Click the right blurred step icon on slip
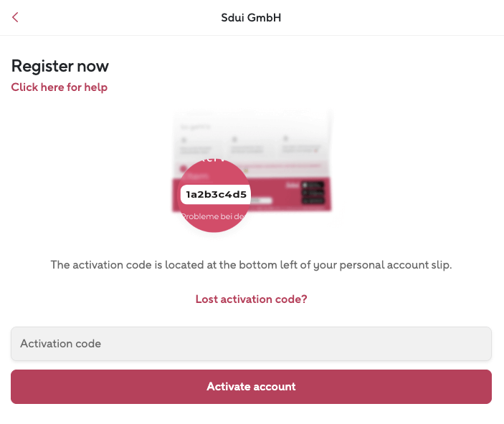Viewport: 504px width, 424px height. pyautogui.click(x=285, y=139)
